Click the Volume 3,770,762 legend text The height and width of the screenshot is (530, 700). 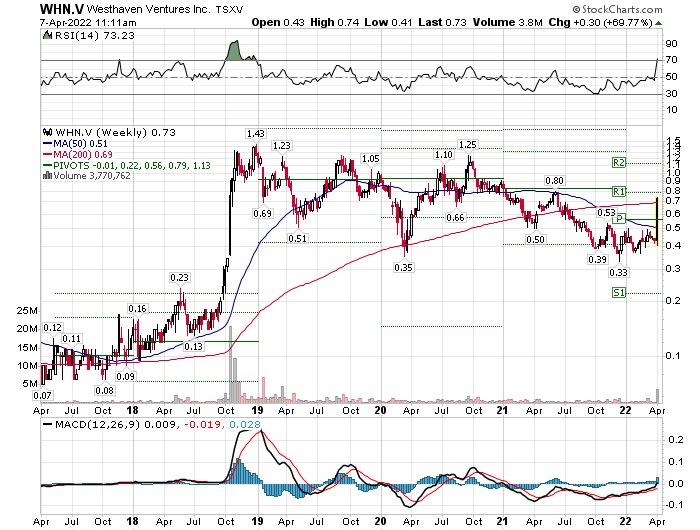click(92, 175)
